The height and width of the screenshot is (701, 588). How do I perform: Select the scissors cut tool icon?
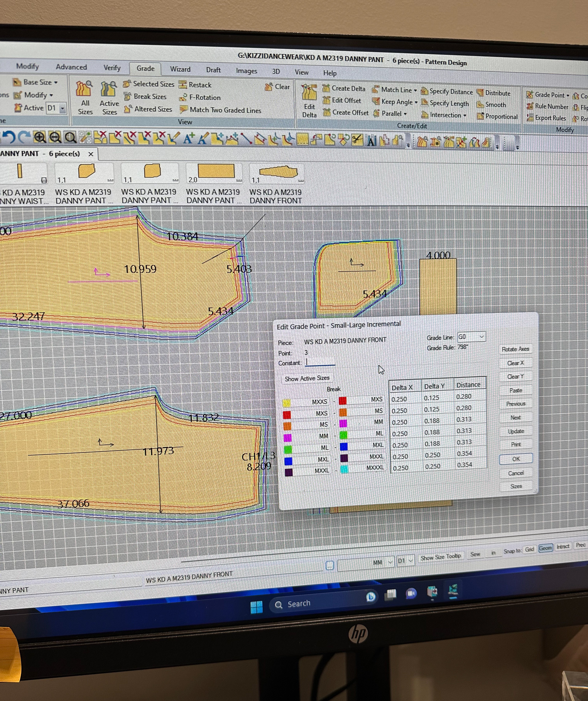tap(357, 140)
